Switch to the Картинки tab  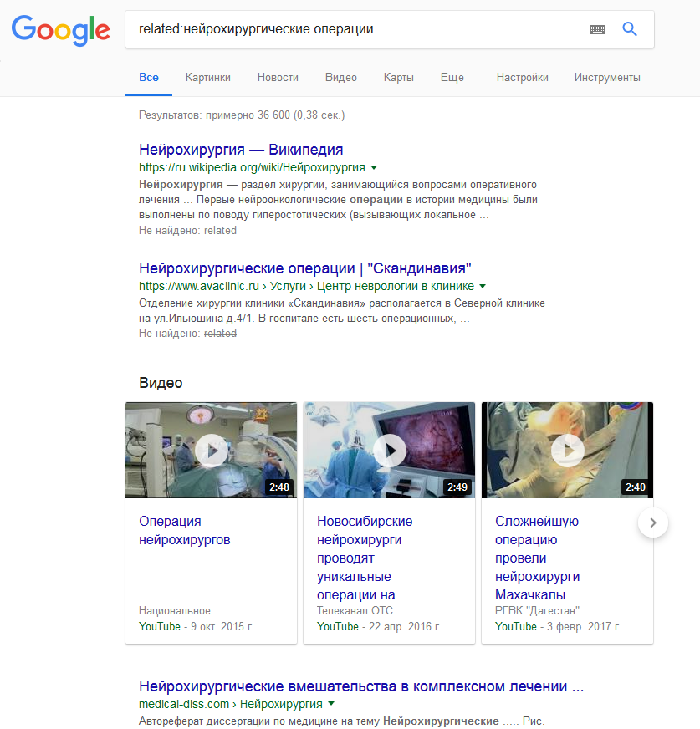click(208, 77)
